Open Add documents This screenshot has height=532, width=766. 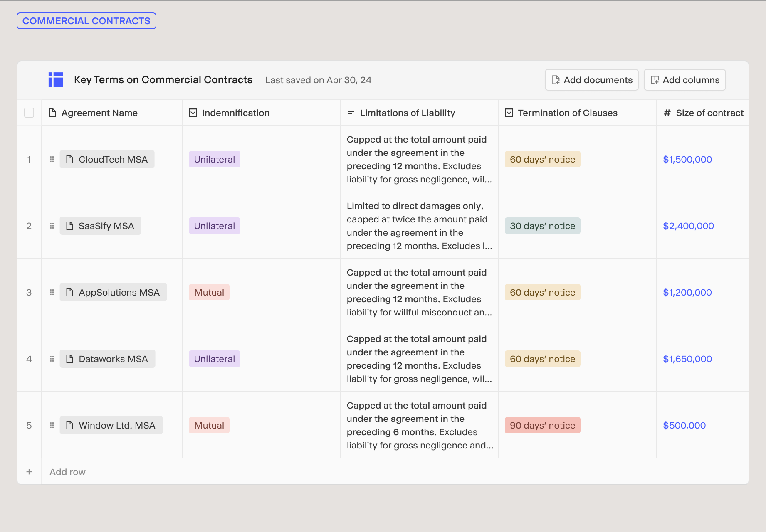[591, 79]
